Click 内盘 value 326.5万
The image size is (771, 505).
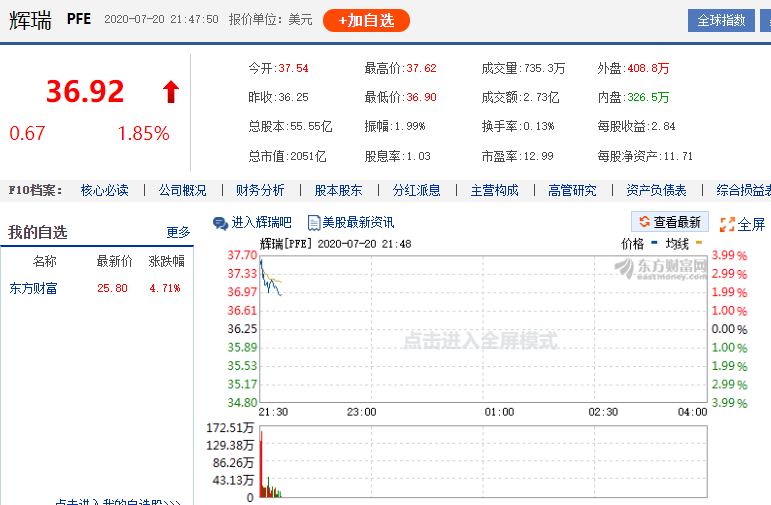point(649,97)
